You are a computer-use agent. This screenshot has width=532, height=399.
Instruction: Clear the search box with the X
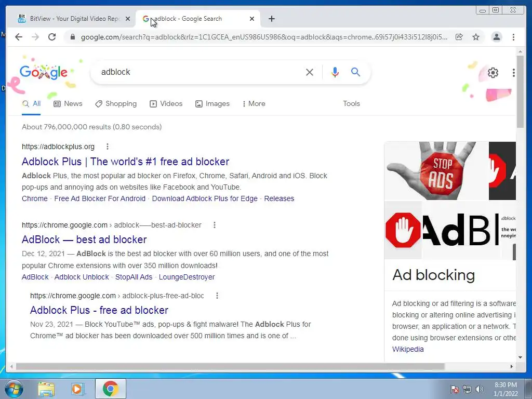(310, 72)
